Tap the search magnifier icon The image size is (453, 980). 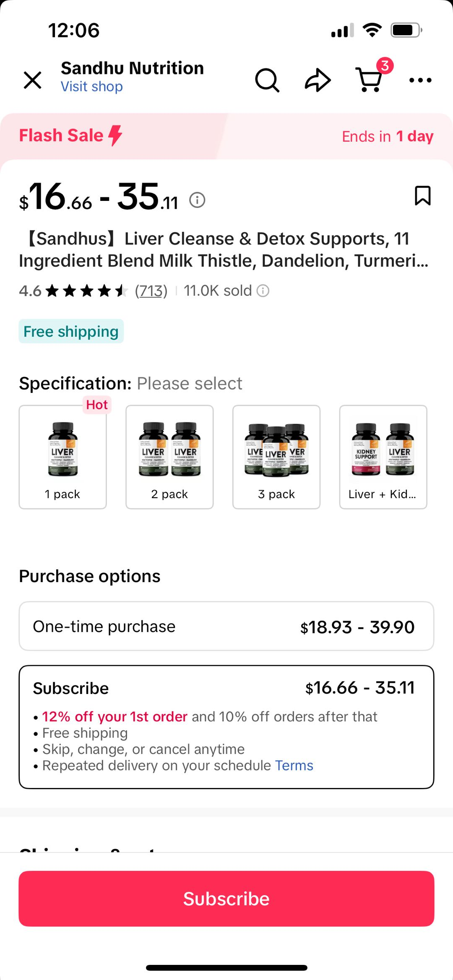tap(267, 80)
